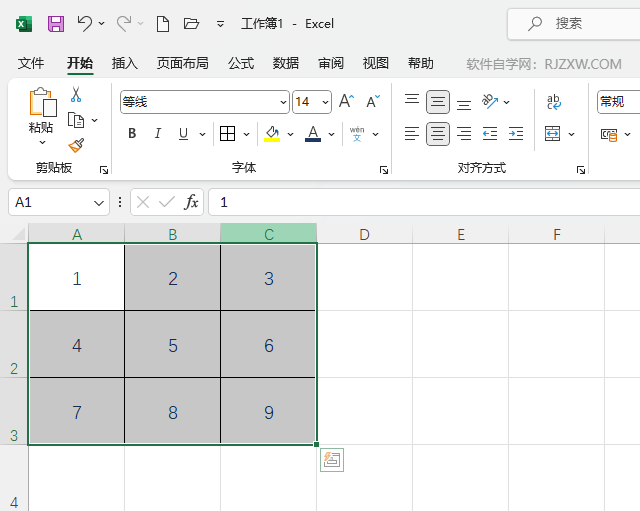This screenshot has width=640, height=511.
Task: Open underline style dropdown
Action: 202,134
